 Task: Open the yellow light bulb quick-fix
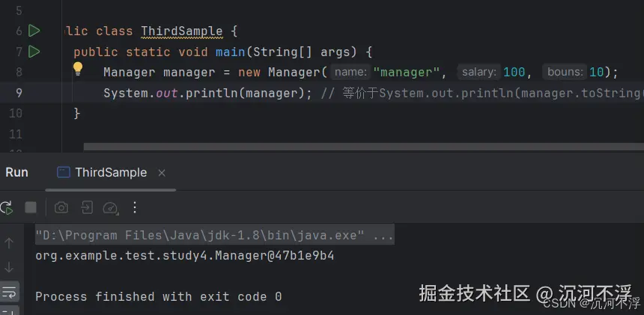pos(78,69)
